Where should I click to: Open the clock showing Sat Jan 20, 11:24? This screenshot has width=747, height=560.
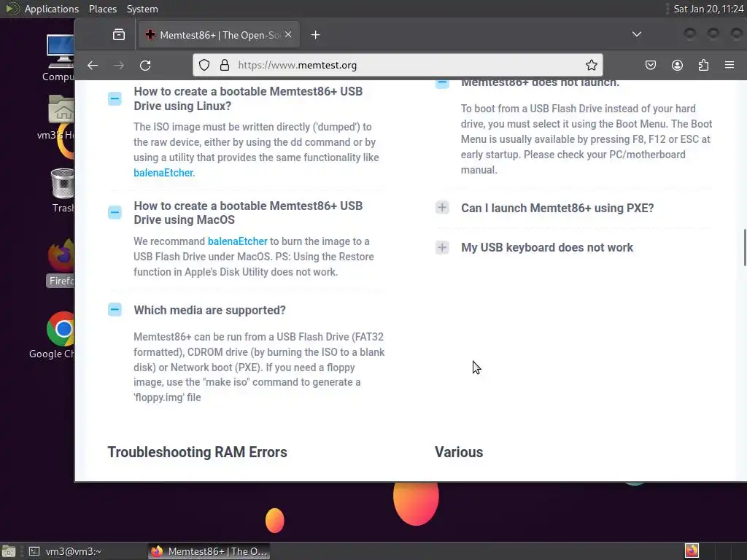pyautogui.click(x=708, y=9)
